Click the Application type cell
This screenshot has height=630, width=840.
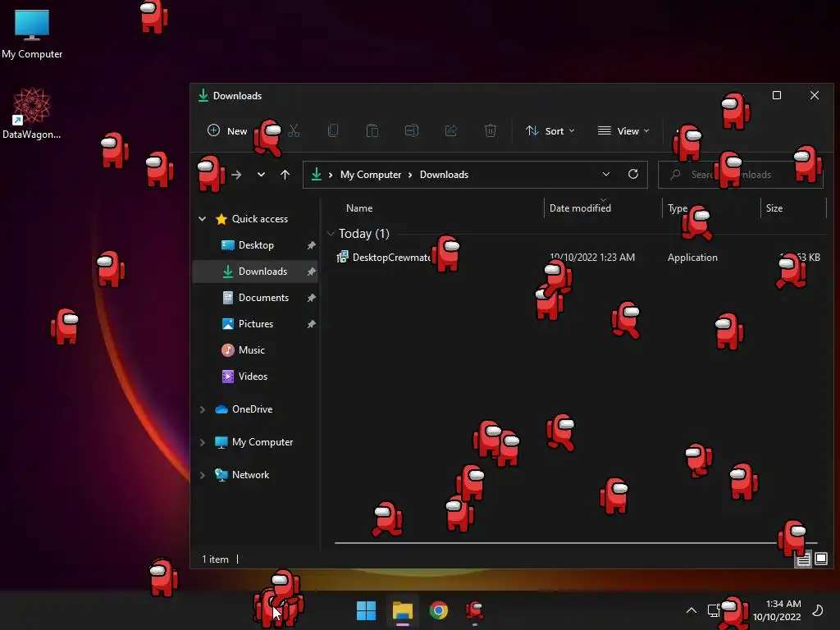click(x=692, y=257)
